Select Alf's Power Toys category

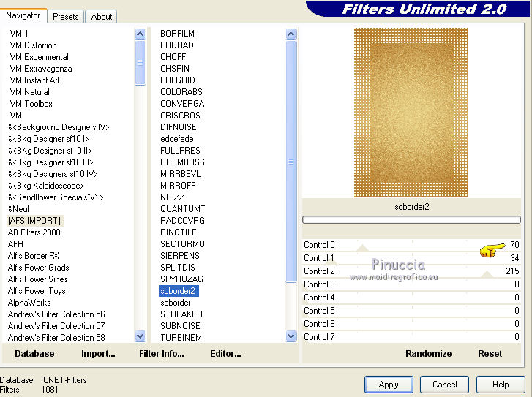pos(37,291)
